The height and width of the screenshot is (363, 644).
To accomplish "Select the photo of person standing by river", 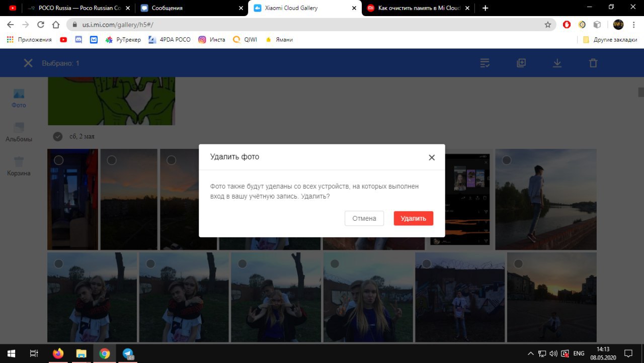I will point(507,160).
